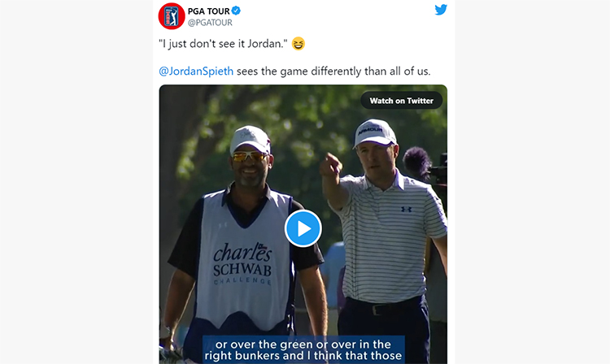Click the Under Armour cap on the golfer
The width and height of the screenshot is (610, 364).
[374, 133]
